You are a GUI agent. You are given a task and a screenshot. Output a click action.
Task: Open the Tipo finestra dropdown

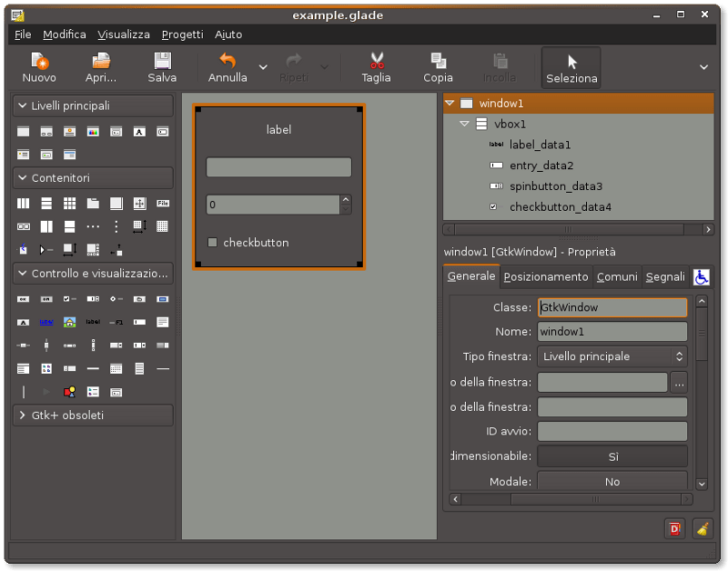612,356
